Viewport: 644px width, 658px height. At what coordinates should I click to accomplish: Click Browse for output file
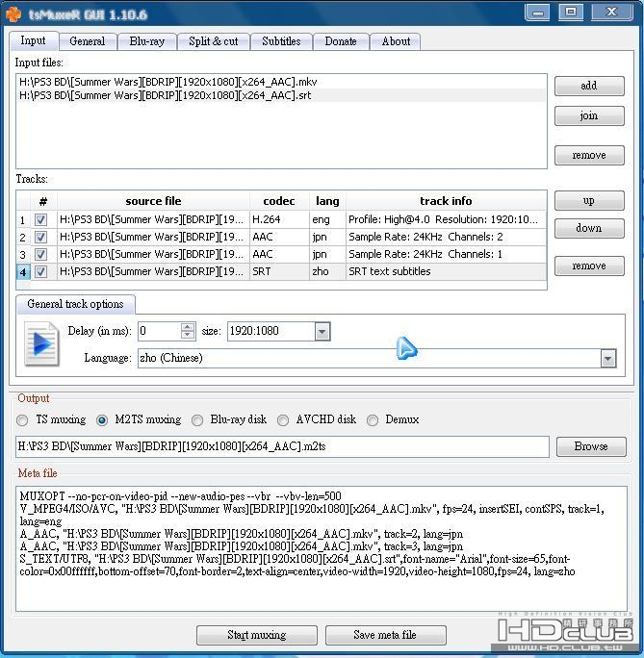pyautogui.click(x=591, y=446)
